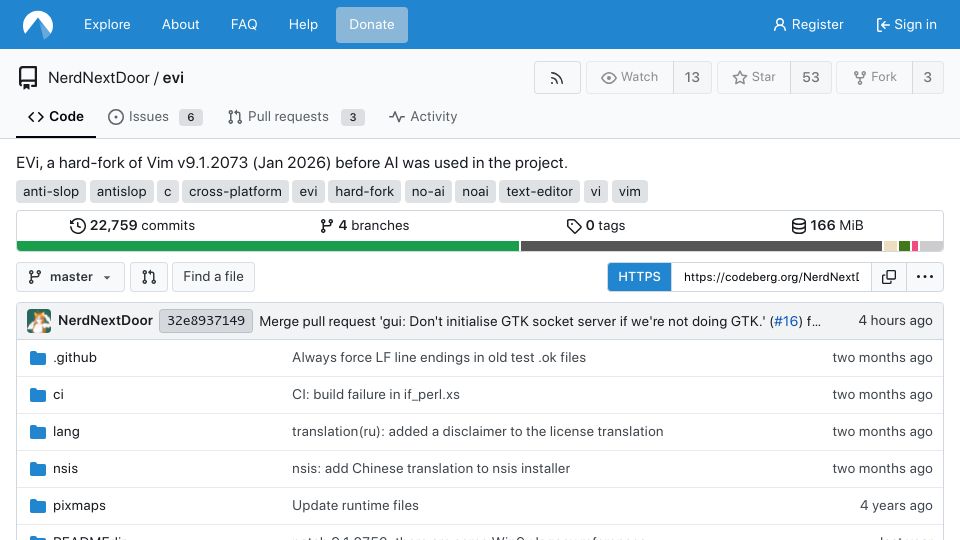Switch to the Code tab
Viewport: 960px width, 540px height.
[x=56, y=117]
